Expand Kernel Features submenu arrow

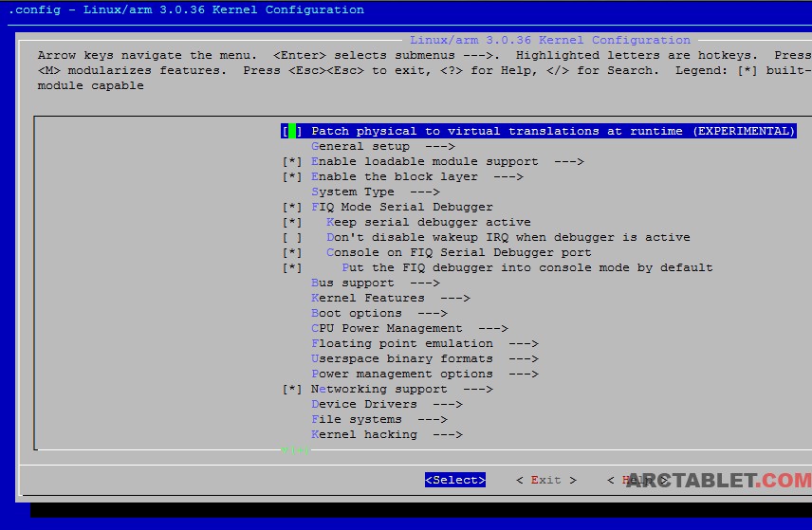(x=455, y=298)
